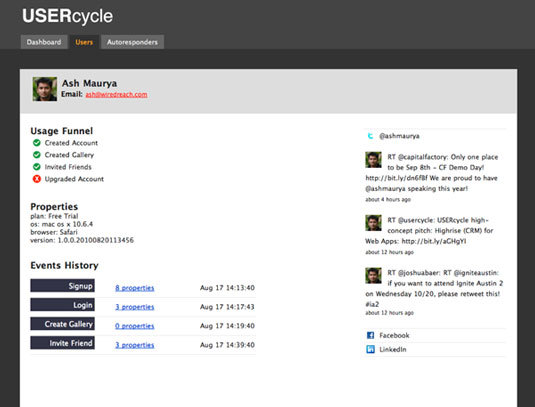The image size is (535, 407).
Task: Open 3 properties link for Invite Friend
Action: (x=134, y=345)
